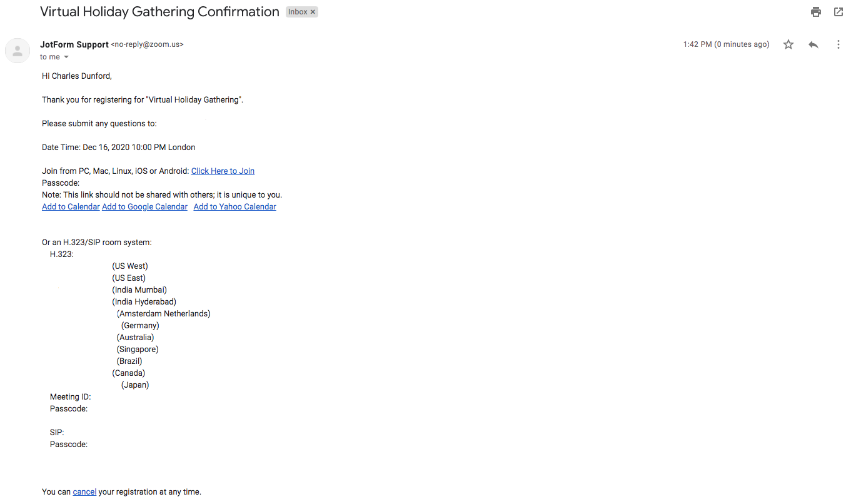The image size is (851, 504).
Task: Reply using the arrow icon
Action: (813, 44)
